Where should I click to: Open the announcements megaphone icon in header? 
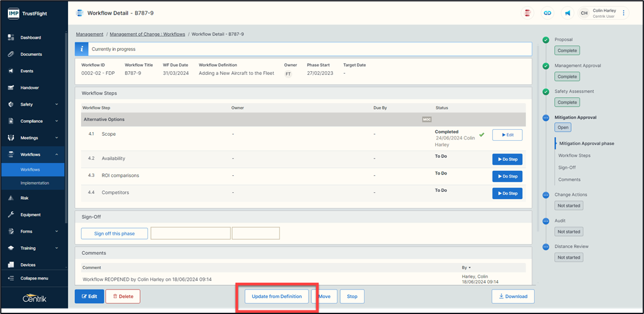point(567,13)
